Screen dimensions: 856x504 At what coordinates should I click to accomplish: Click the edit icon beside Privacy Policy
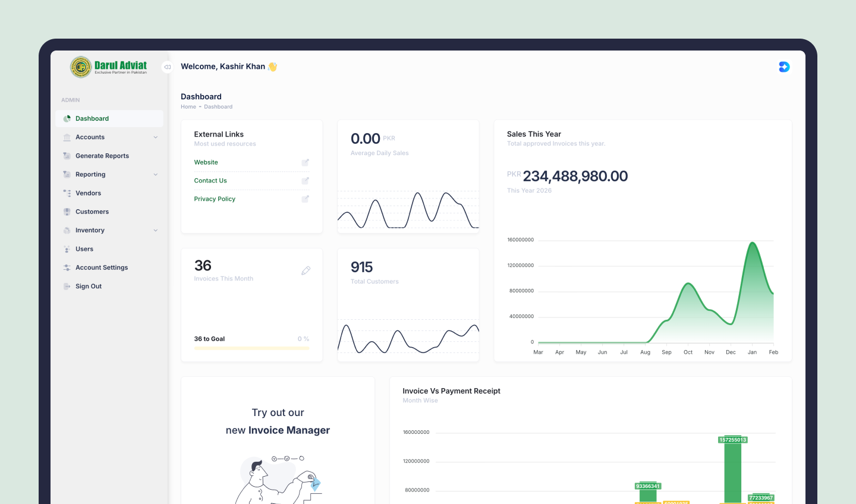pyautogui.click(x=305, y=199)
